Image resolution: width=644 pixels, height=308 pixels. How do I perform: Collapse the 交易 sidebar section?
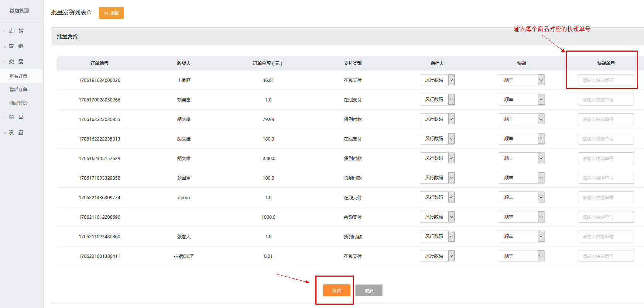coord(16,62)
